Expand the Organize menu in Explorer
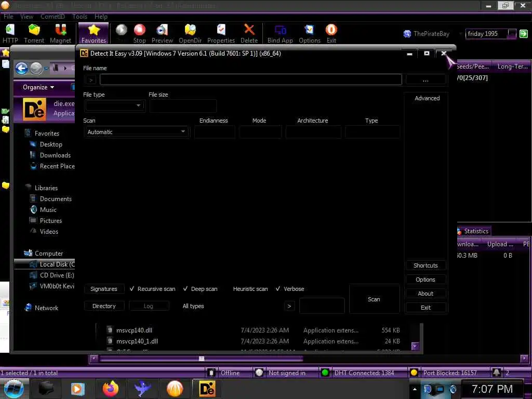532x399 pixels. pyautogui.click(x=38, y=87)
